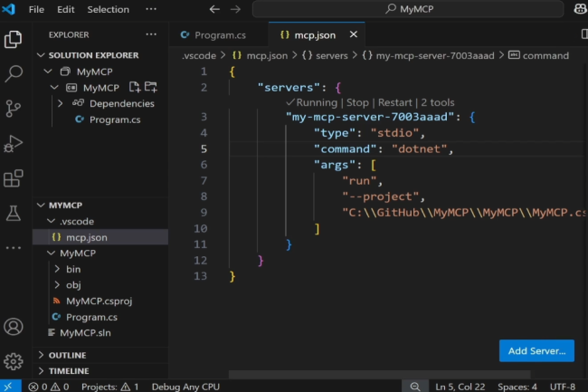Open the Extensions view
588x392 pixels.
coord(14,178)
